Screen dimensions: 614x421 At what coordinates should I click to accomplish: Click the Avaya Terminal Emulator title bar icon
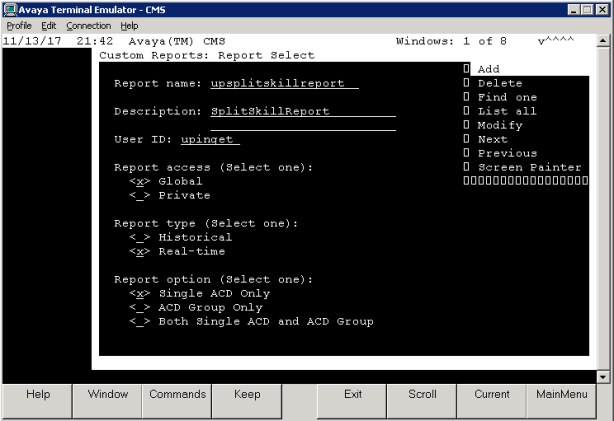tap(10, 9)
